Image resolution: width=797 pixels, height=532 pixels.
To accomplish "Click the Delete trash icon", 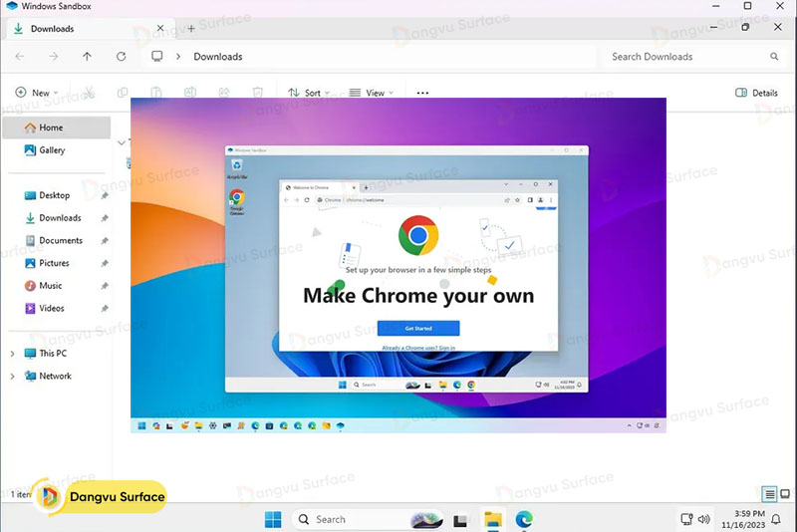I will (258, 93).
